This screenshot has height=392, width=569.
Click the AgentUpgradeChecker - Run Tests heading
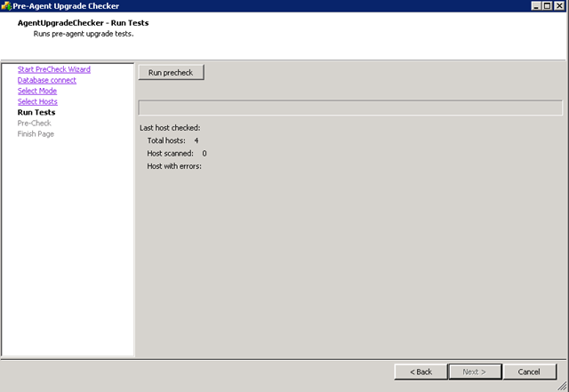coord(83,23)
